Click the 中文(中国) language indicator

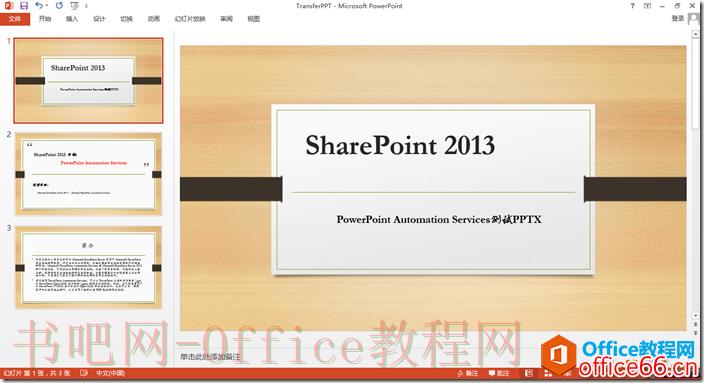click(110, 373)
